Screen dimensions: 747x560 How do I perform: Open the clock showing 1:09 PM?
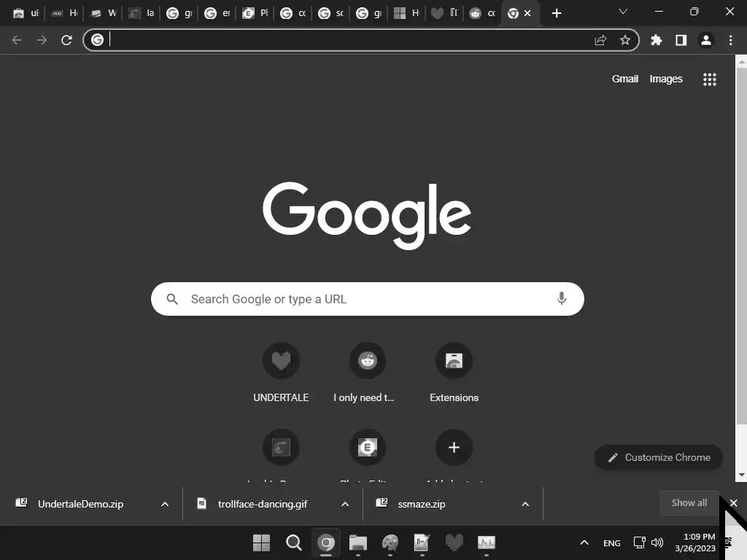695,542
